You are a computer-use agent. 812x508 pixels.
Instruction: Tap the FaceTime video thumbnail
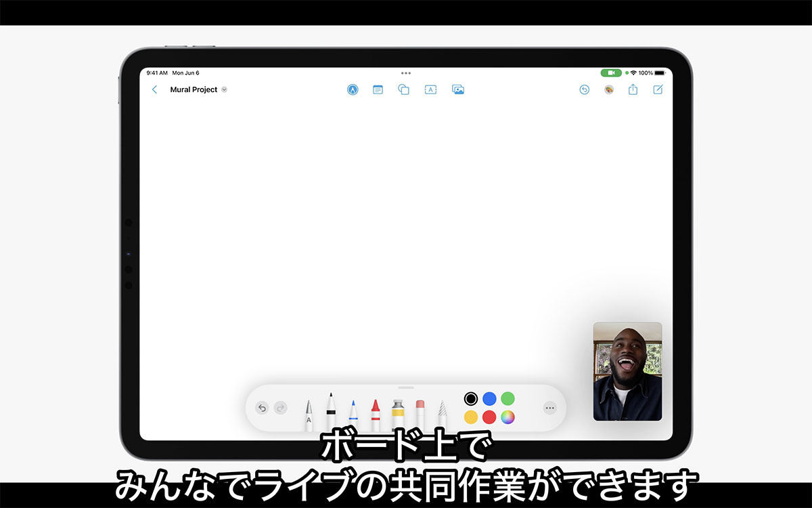click(627, 371)
